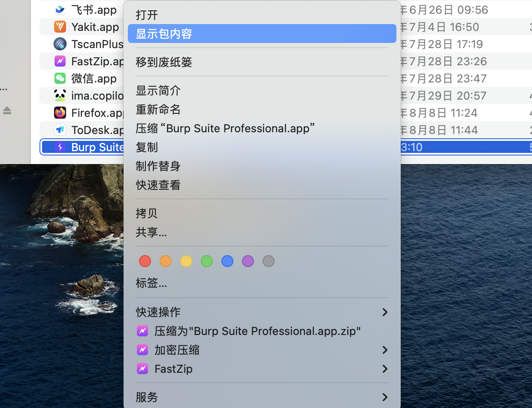532x408 pixels.
Task: Click the FastZip.app purple icon in list
Action: point(60,61)
